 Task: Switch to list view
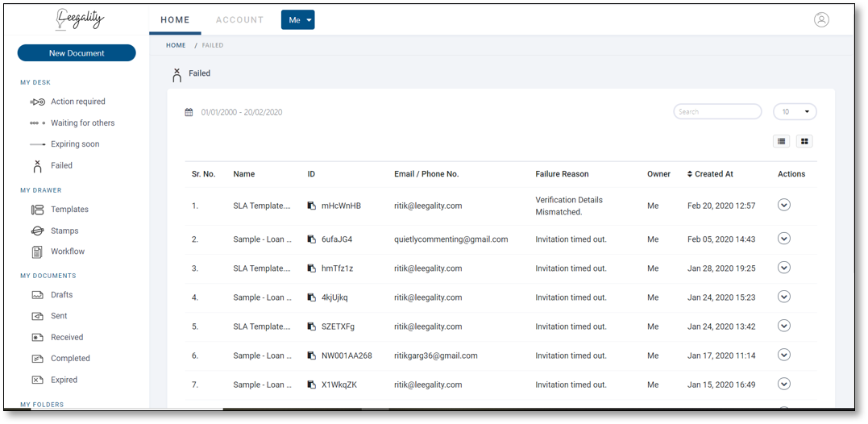[781, 141]
